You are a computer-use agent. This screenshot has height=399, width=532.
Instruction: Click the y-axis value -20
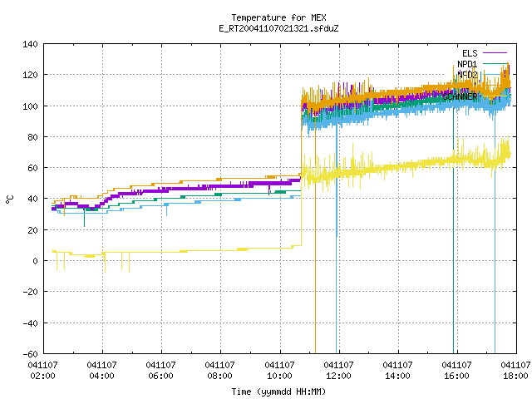point(30,292)
